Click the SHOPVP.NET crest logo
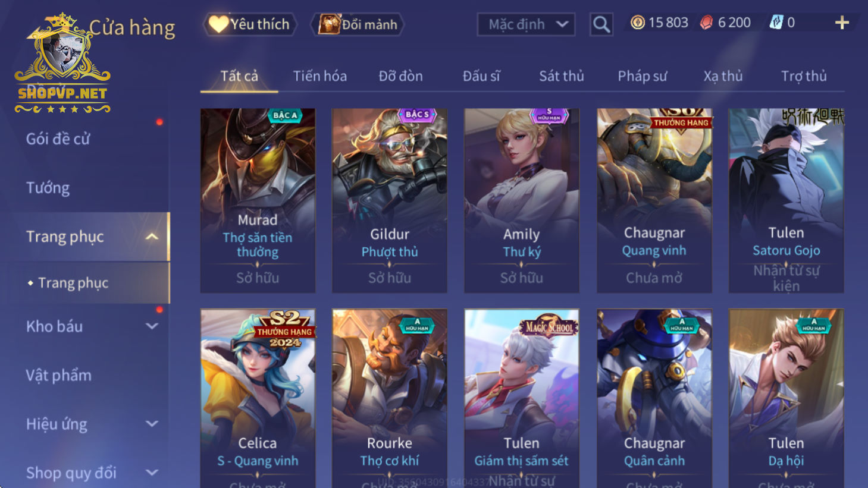 pos(62,63)
